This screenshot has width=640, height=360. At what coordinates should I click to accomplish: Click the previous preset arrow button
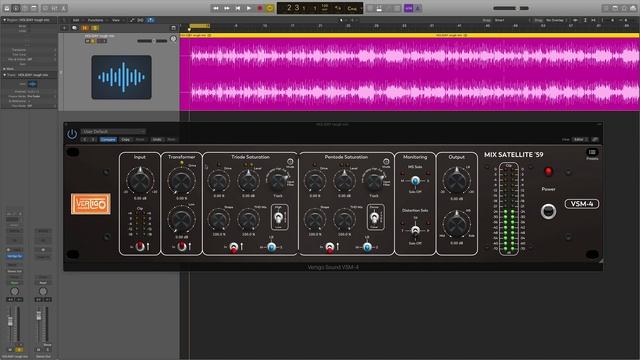(85, 140)
